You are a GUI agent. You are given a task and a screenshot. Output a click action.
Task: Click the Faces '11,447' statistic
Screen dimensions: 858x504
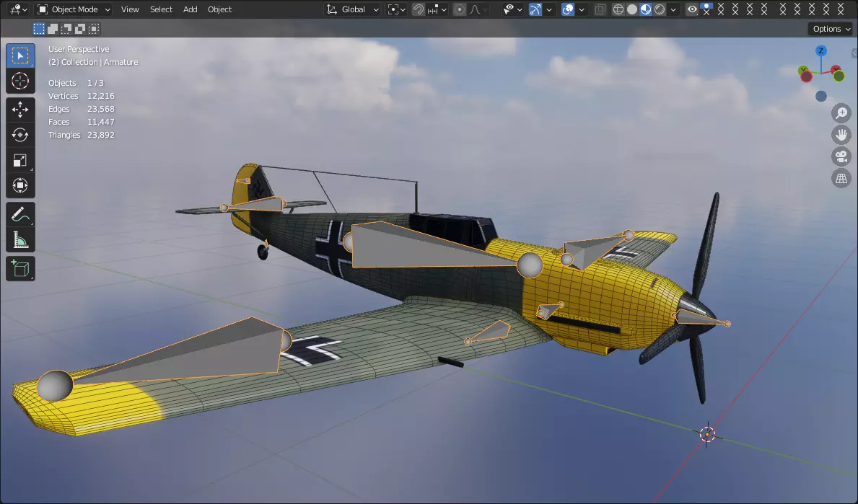tap(101, 122)
